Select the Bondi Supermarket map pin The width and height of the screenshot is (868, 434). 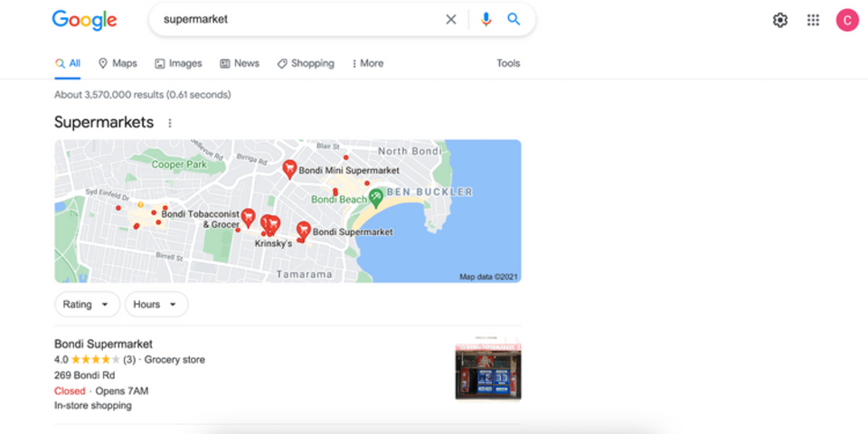304,230
